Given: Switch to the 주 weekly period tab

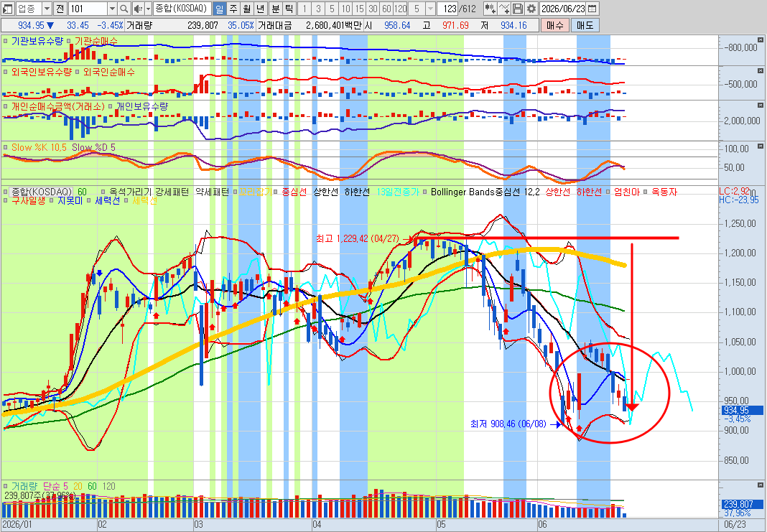Looking at the screenshot, I should [x=233, y=9].
